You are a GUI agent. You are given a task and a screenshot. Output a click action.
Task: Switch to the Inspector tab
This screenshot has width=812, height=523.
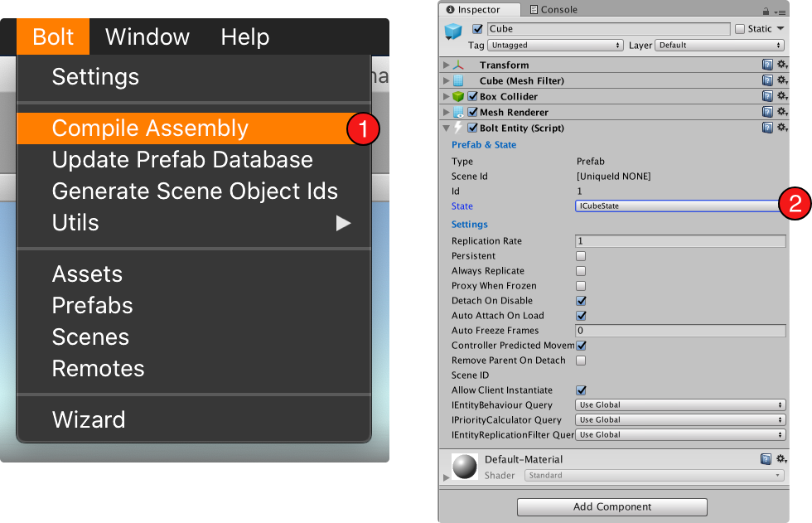(480, 9)
